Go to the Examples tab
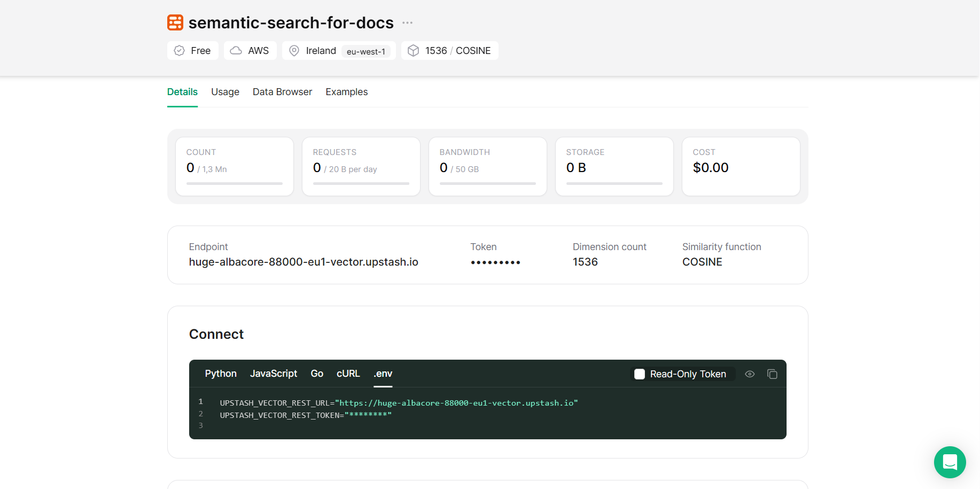This screenshot has width=980, height=489. coord(346,92)
